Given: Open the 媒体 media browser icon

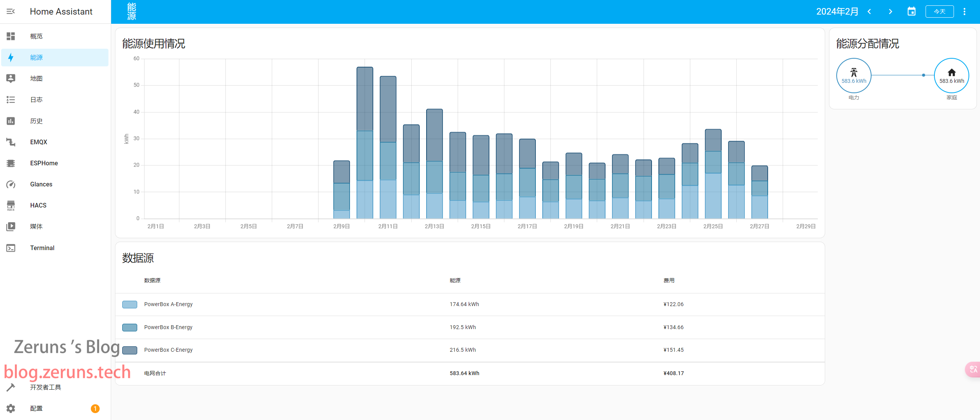Looking at the screenshot, I should tap(11, 227).
